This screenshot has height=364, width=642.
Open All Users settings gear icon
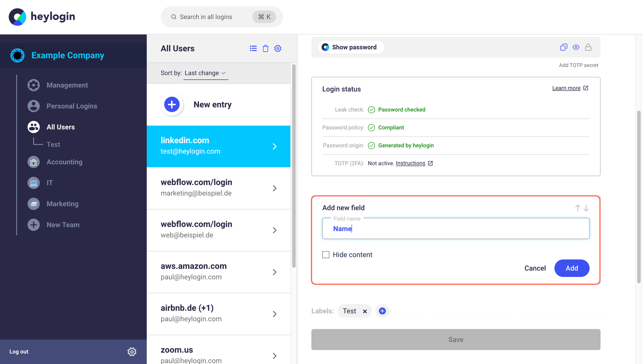click(278, 49)
